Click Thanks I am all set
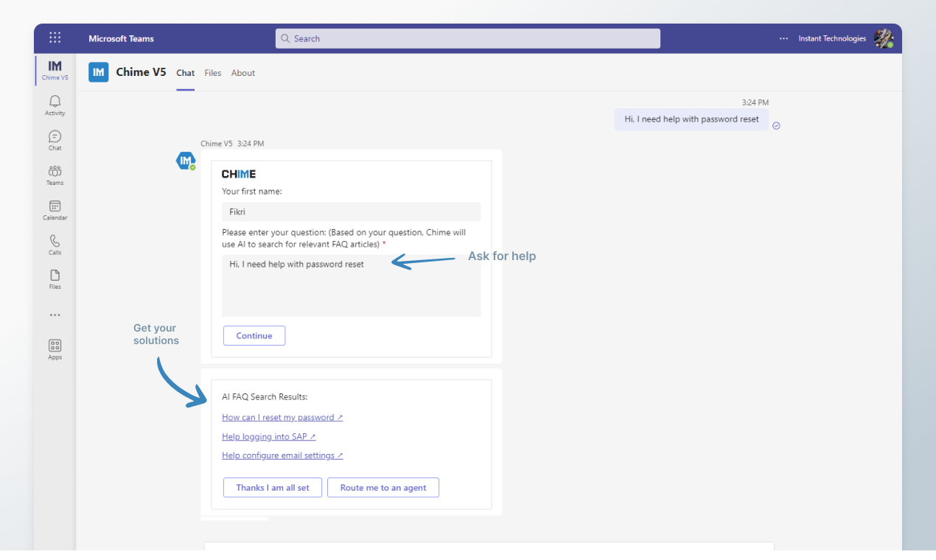936x560 pixels. point(273,488)
